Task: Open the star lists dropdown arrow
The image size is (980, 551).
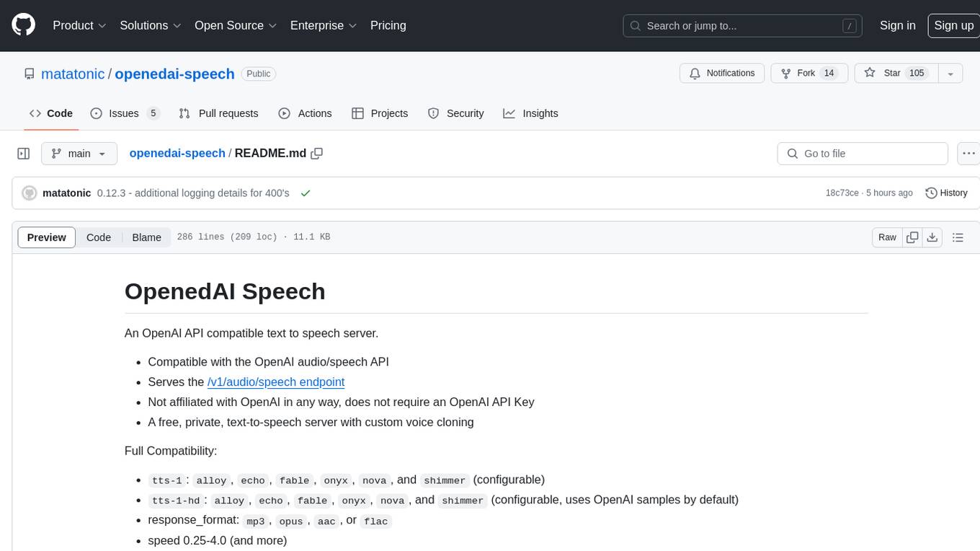Action: [x=950, y=74]
